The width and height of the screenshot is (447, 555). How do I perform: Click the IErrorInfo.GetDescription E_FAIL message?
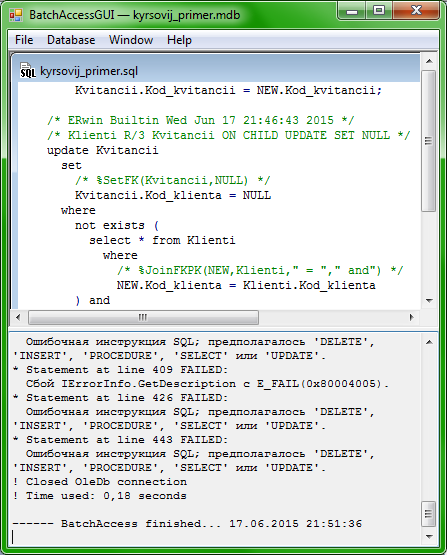[207, 384]
